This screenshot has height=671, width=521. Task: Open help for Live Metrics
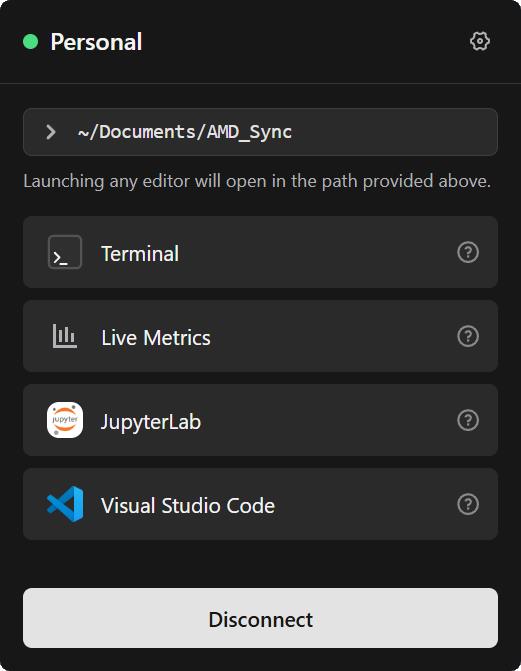[x=468, y=336]
